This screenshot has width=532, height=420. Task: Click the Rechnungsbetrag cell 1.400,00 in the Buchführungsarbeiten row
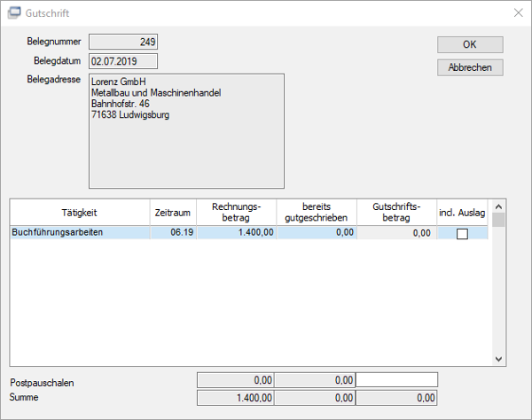(237, 232)
